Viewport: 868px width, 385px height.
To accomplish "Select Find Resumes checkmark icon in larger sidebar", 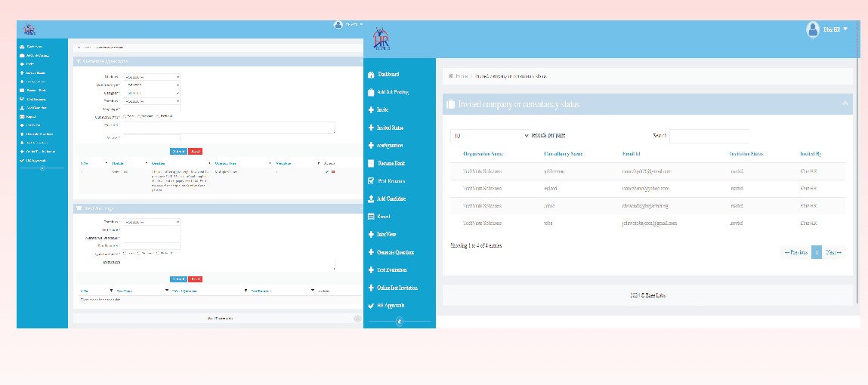I will pyautogui.click(x=371, y=181).
